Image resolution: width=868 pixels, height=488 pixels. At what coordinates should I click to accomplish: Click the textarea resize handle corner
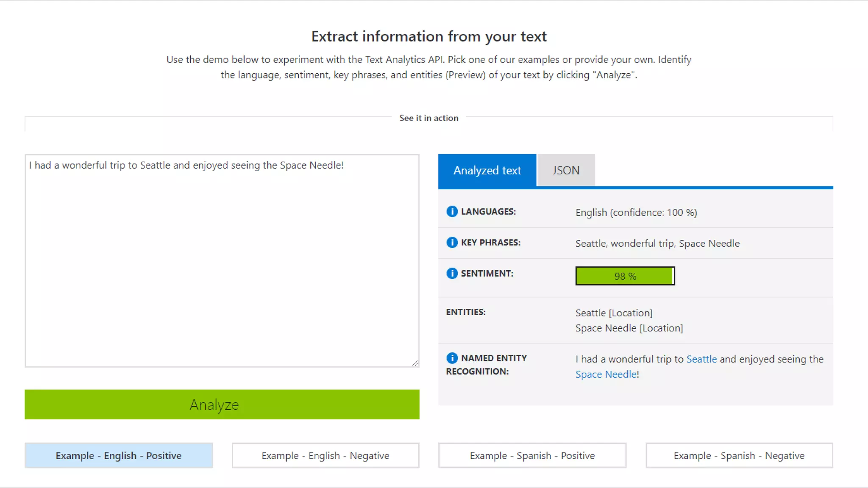415,363
